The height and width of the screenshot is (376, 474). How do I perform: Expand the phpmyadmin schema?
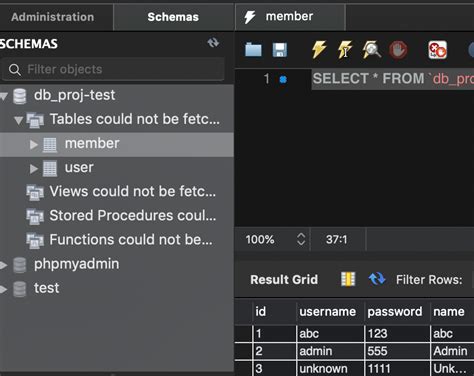pos(3,265)
